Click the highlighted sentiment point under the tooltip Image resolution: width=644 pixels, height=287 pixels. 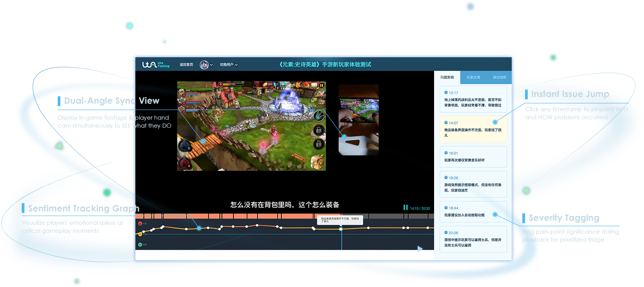pyautogui.click(x=341, y=229)
